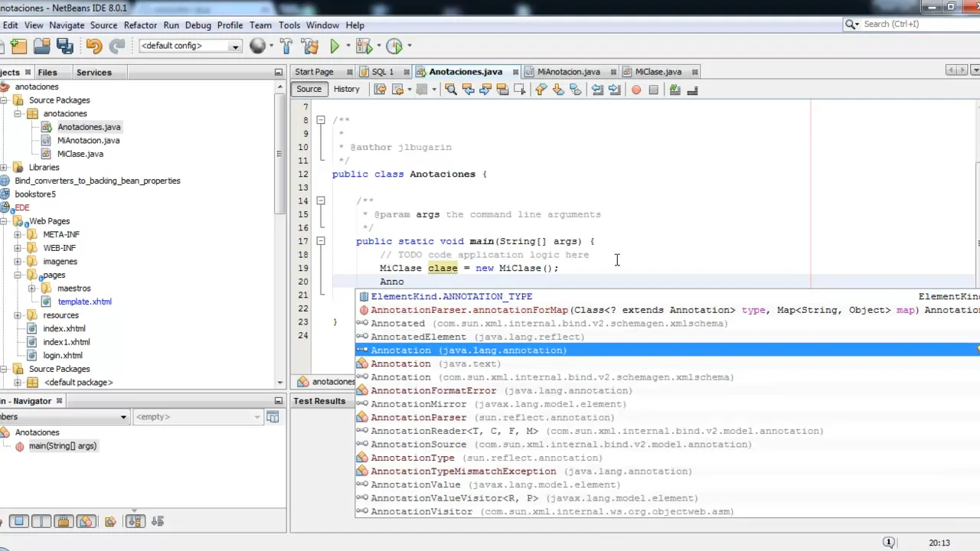Start macro recording with the red circle
980x551 pixels.
pyautogui.click(x=635, y=90)
